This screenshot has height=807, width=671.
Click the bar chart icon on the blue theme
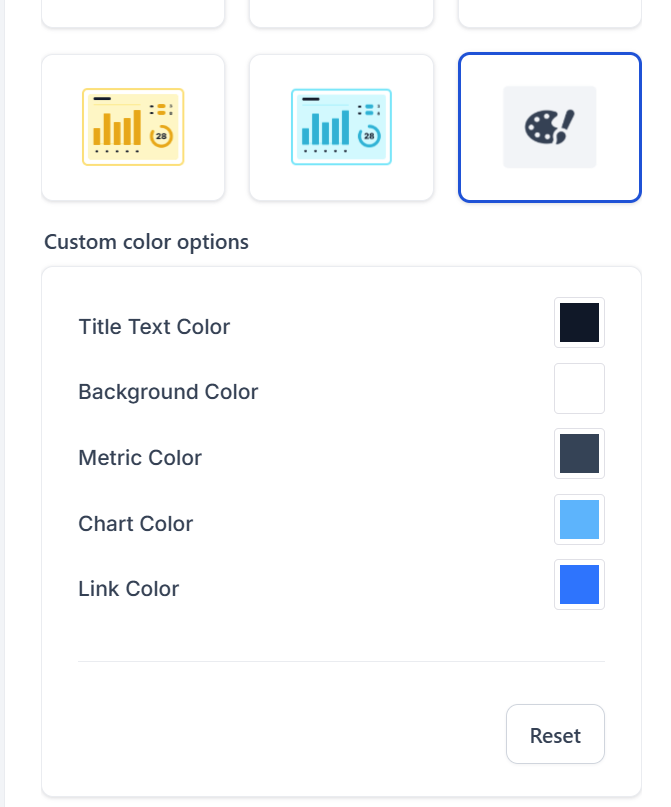[x=324, y=128]
